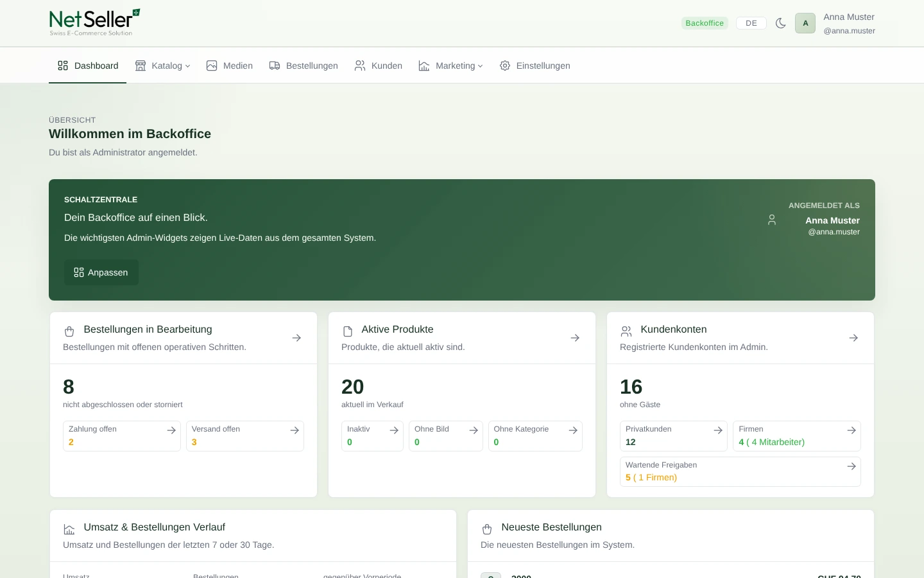
Task: Click the number 20 active products count
Action: 353,387
